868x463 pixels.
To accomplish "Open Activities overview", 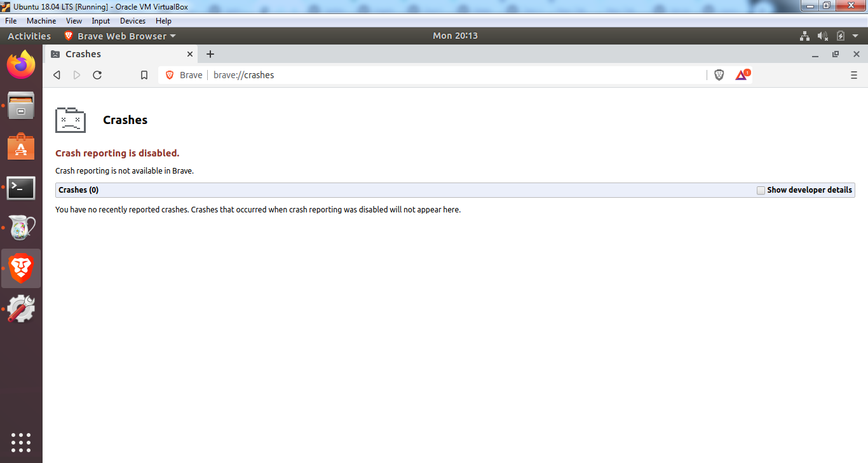I will [x=29, y=36].
